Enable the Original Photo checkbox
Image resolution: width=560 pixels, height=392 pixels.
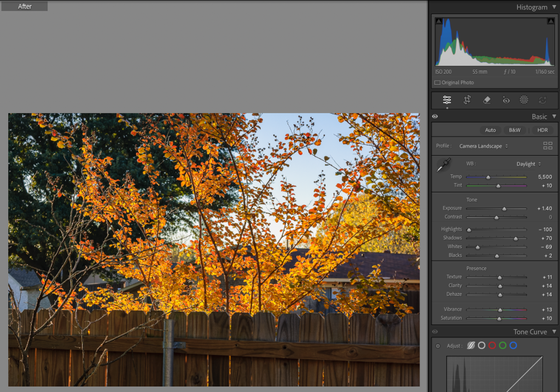click(437, 83)
